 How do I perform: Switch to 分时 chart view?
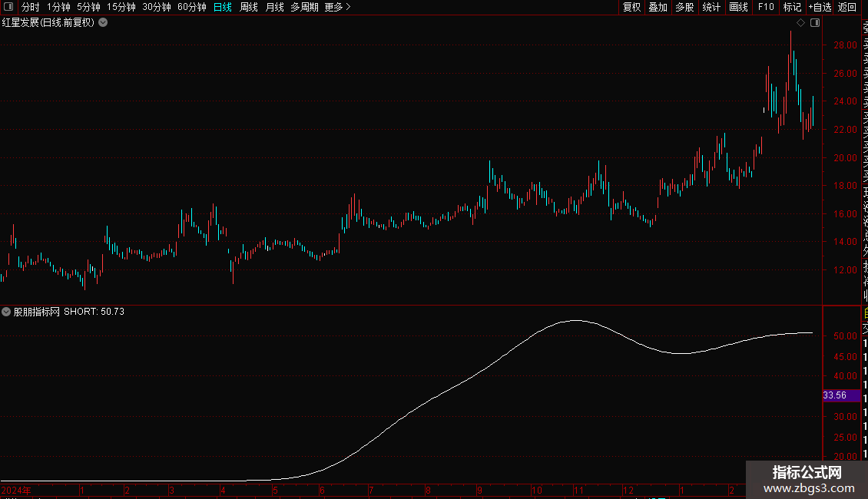(x=31, y=7)
